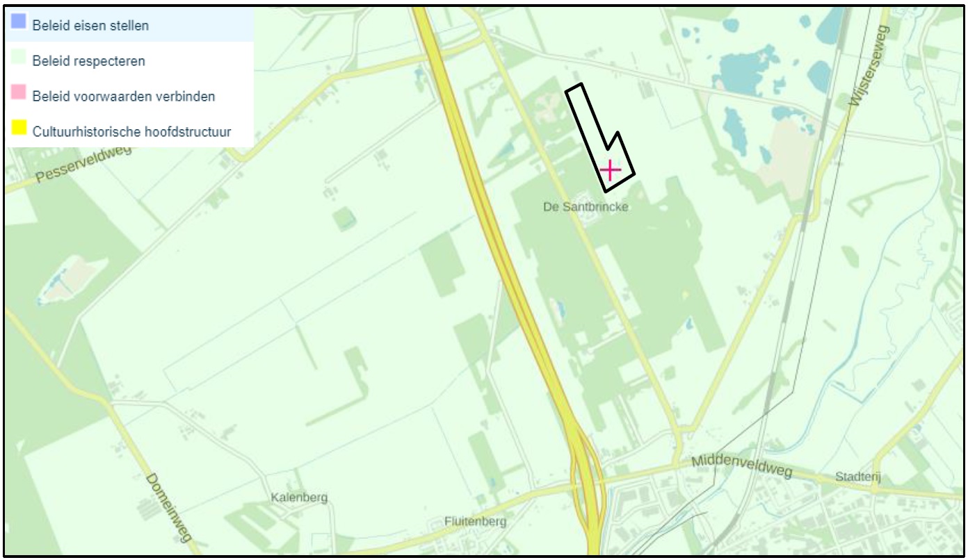Click the light green Beleid respecteren swatch
This screenshot has width=968, height=560.
(x=19, y=58)
